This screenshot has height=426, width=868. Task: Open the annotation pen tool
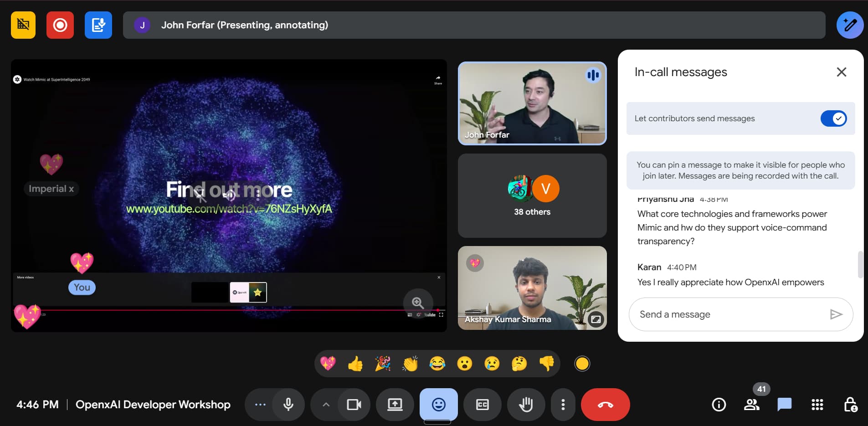pyautogui.click(x=850, y=25)
